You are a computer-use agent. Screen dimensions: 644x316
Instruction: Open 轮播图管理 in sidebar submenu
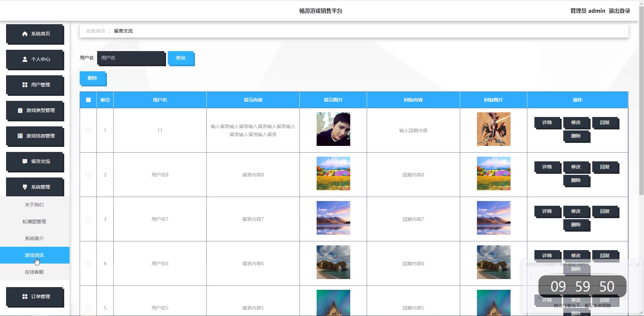pos(34,222)
